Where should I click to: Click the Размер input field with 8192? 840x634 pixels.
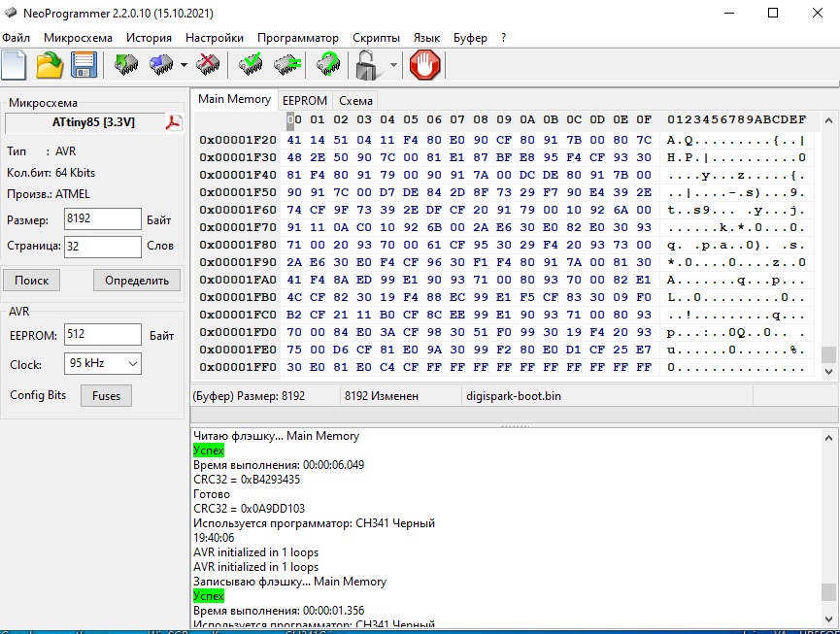pos(103,219)
